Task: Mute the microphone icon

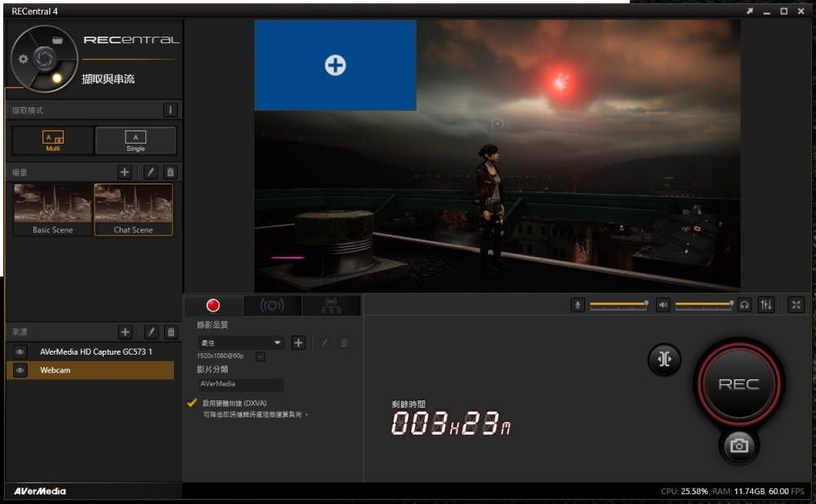Action: (578, 304)
